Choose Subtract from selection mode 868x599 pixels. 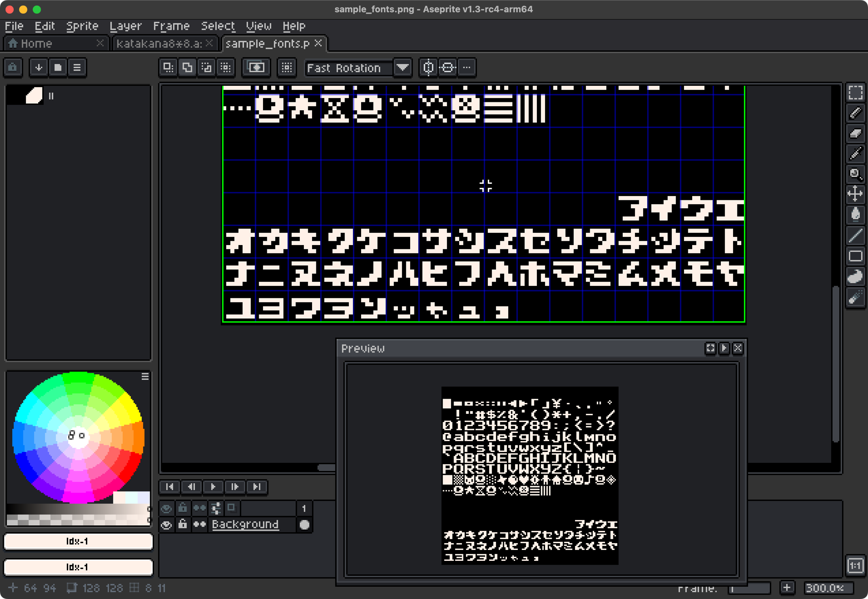(207, 68)
